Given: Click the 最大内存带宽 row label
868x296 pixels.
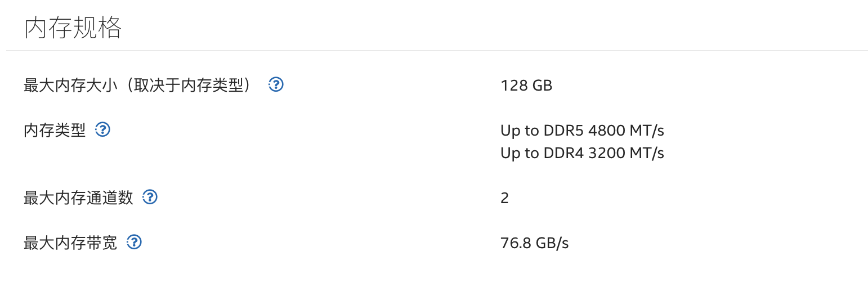Looking at the screenshot, I should [70, 243].
